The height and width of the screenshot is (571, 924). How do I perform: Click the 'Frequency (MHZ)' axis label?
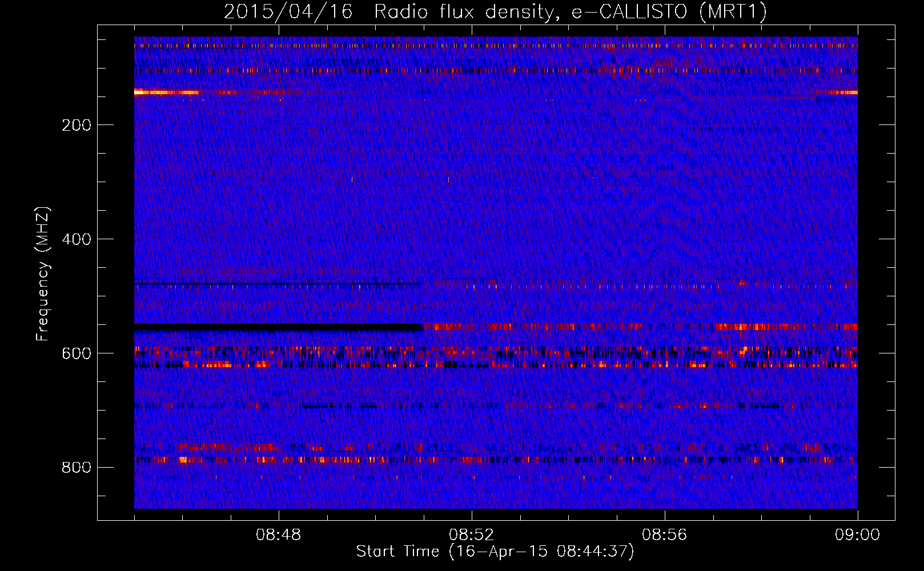(x=43, y=274)
